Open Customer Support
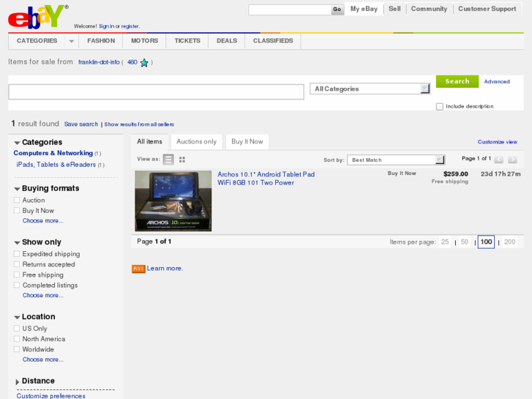 click(487, 9)
